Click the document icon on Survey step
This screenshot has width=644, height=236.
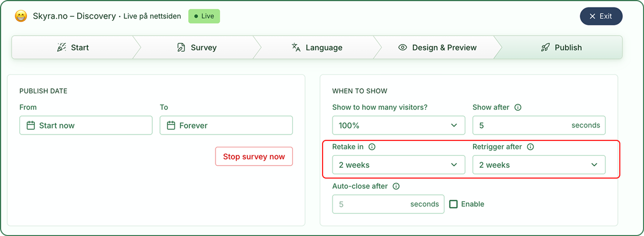point(181,47)
